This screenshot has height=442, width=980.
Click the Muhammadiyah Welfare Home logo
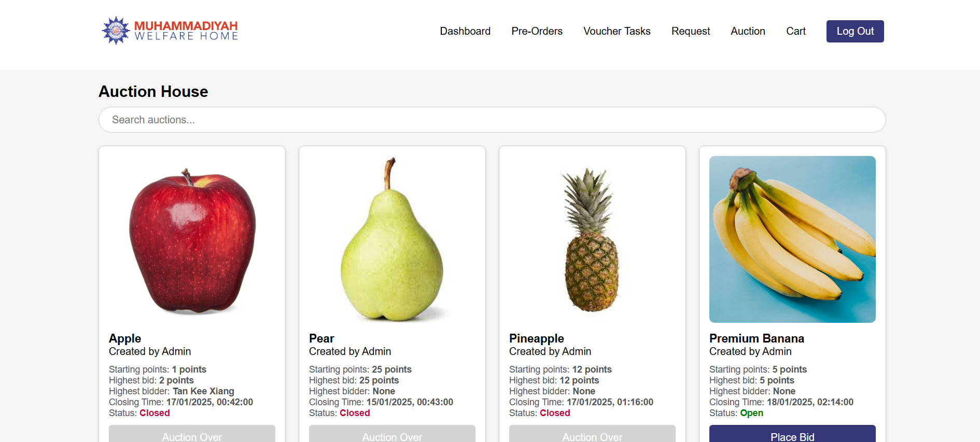point(170,31)
